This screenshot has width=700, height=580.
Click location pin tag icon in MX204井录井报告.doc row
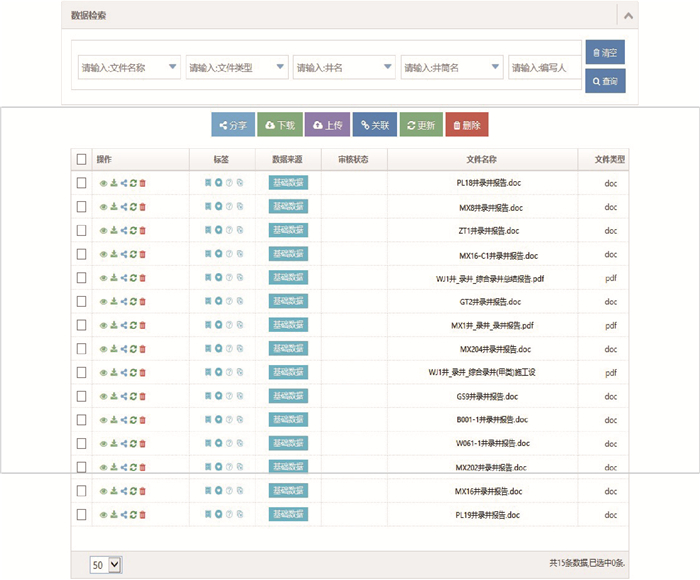218,350
